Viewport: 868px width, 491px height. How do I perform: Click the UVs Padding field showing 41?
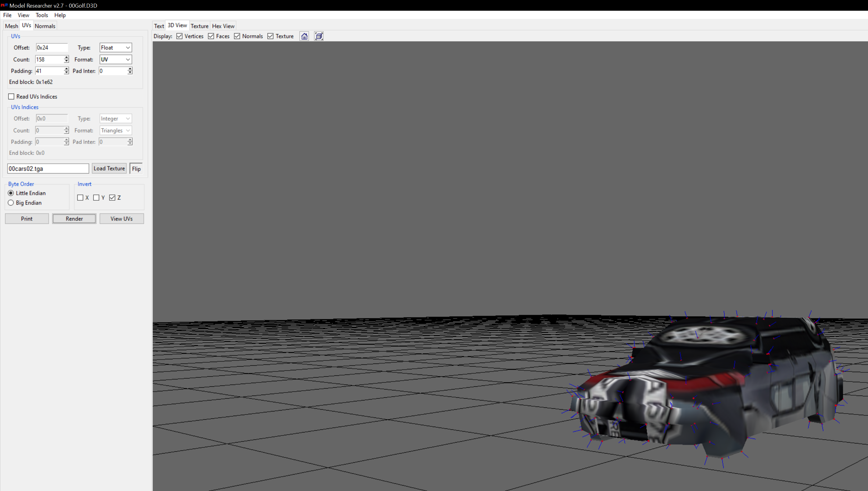click(x=49, y=71)
